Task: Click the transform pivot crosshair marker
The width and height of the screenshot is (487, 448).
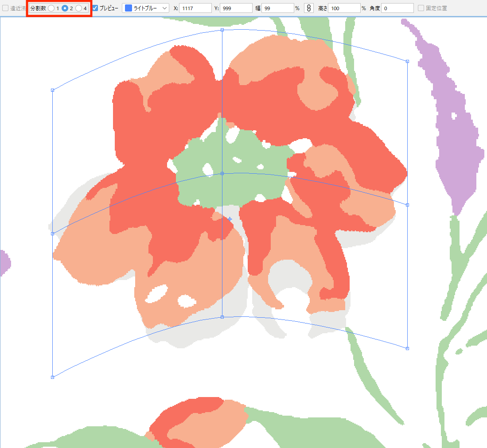Action: [x=230, y=219]
